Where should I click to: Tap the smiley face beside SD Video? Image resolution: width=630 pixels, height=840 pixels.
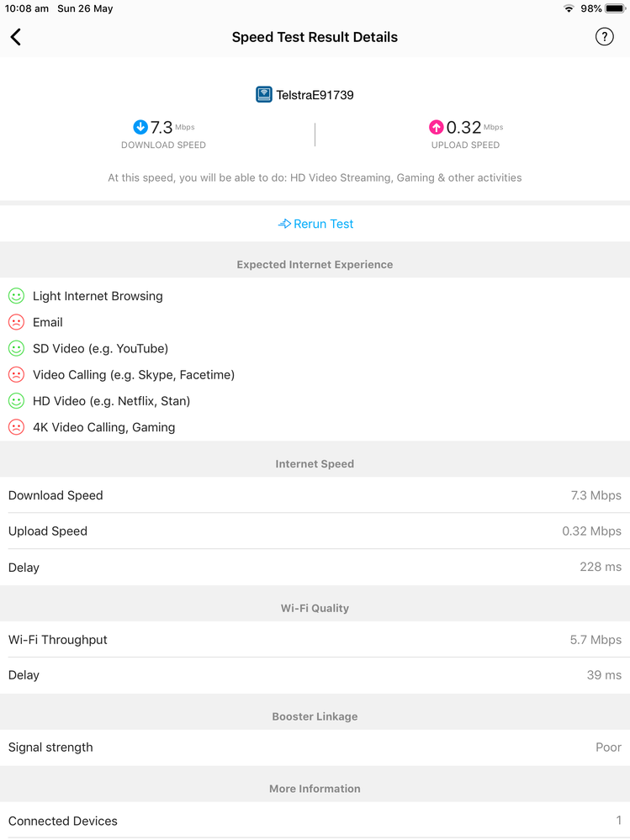[16, 348]
